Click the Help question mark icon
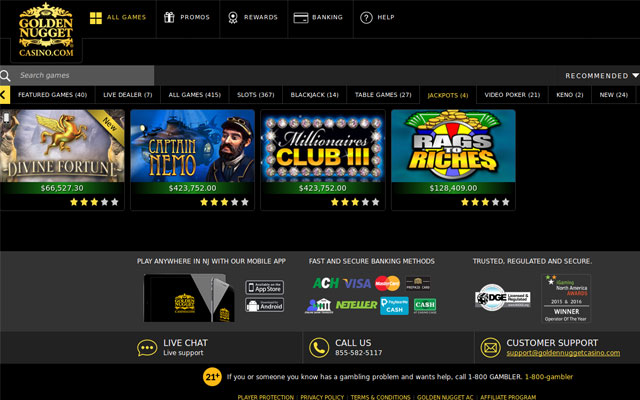Screen dimensions: 640x400 pos(366,18)
